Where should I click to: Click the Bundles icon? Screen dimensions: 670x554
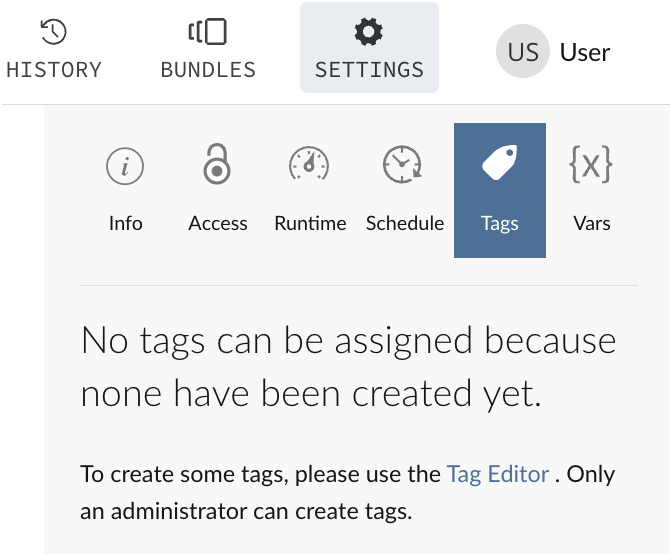(208, 32)
